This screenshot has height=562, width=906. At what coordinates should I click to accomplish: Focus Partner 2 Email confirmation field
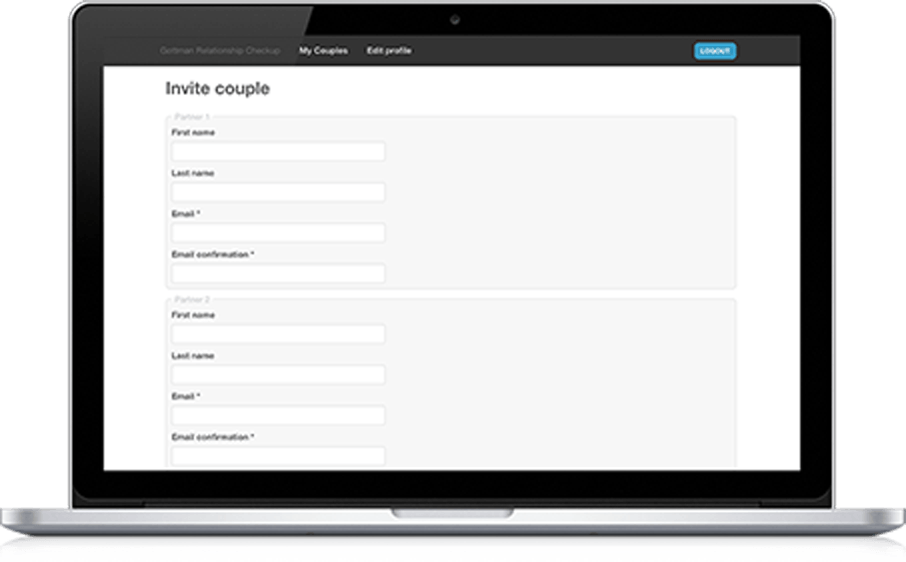[x=278, y=456]
